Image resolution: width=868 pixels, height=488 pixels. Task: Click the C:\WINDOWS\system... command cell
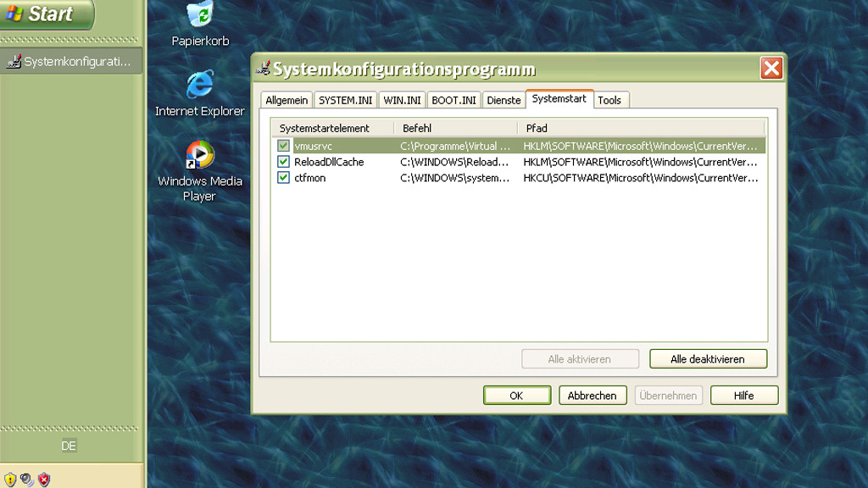454,178
